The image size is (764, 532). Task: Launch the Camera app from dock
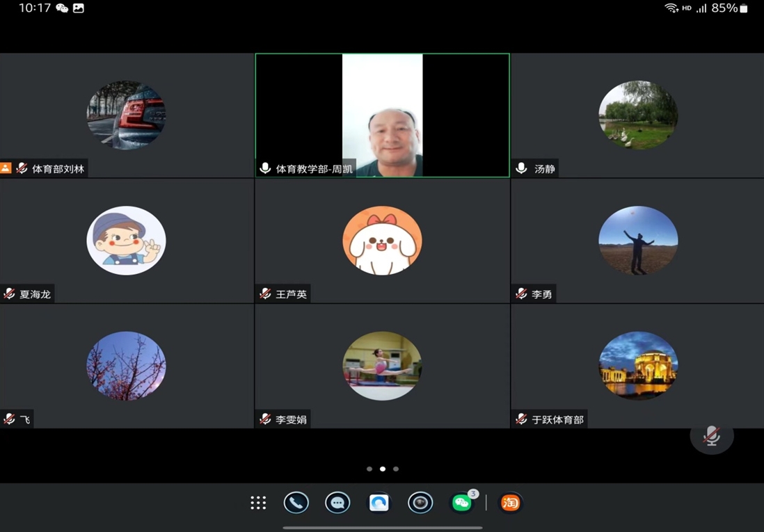click(420, 503)
